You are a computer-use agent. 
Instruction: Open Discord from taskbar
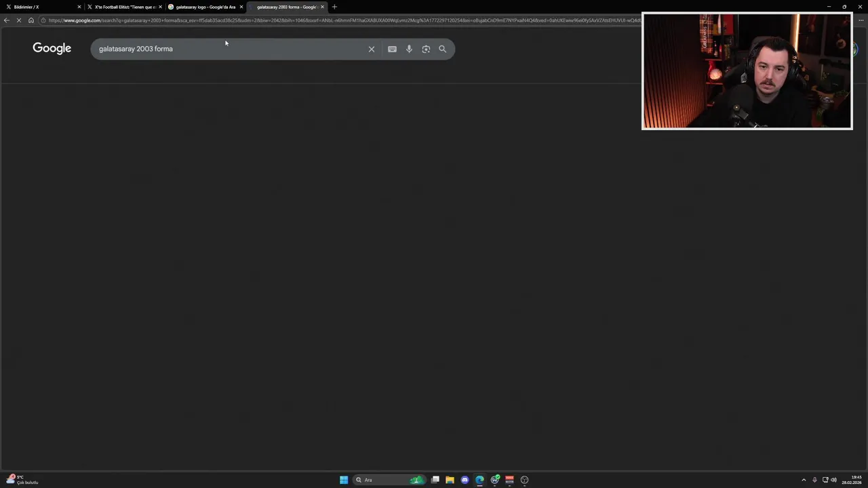click(x=465, y=480)
